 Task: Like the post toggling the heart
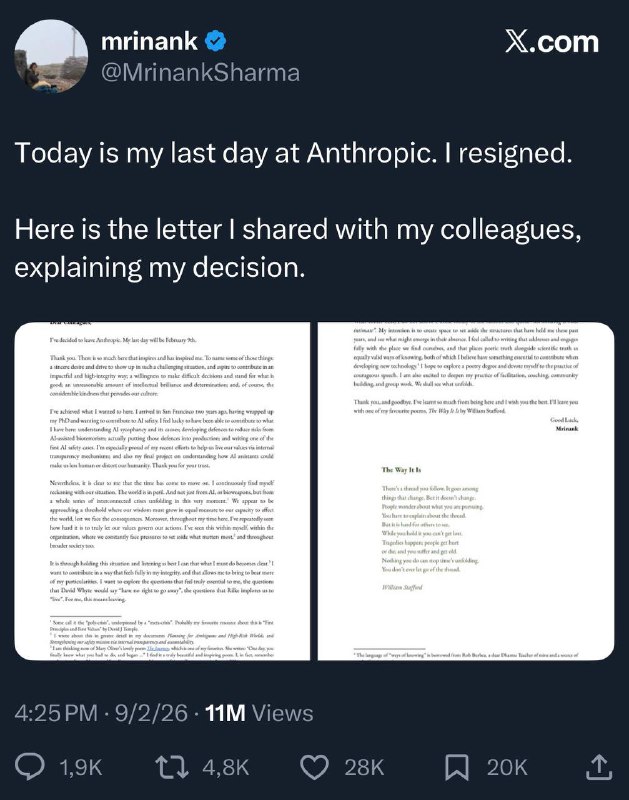[x=313, y=767]
